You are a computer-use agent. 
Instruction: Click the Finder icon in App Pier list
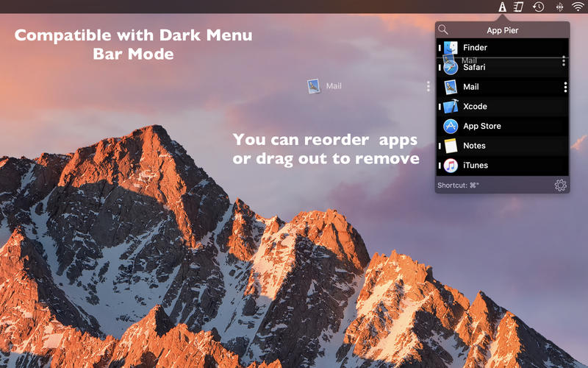(x=451, y=48)
